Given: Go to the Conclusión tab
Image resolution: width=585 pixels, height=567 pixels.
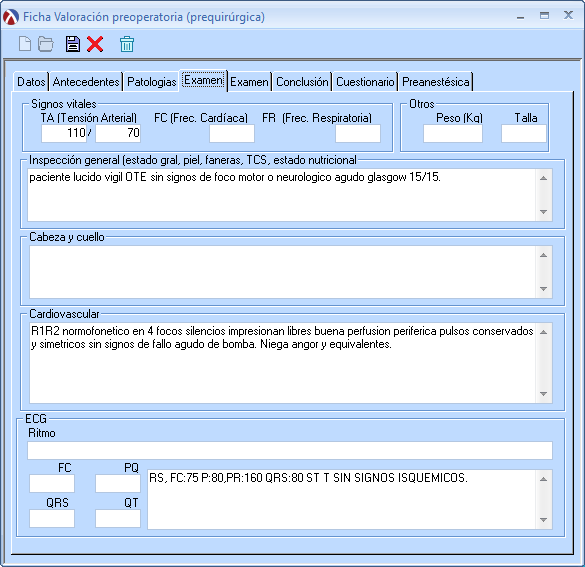Looking at the screenshot, I should [302, 82].
